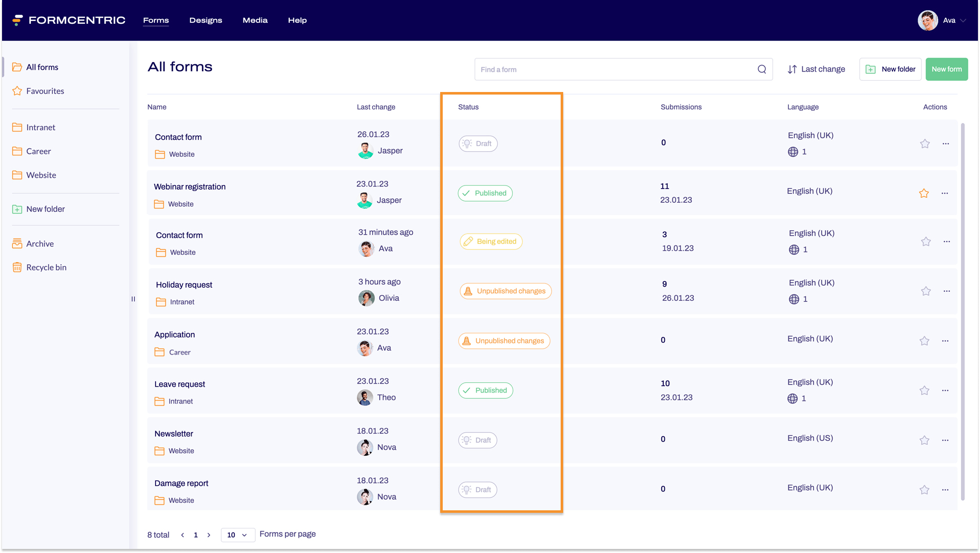This screenshot has height=553, width=980.
Task: Open the Intranet folder in sidebar
Action: coord(41,127)
